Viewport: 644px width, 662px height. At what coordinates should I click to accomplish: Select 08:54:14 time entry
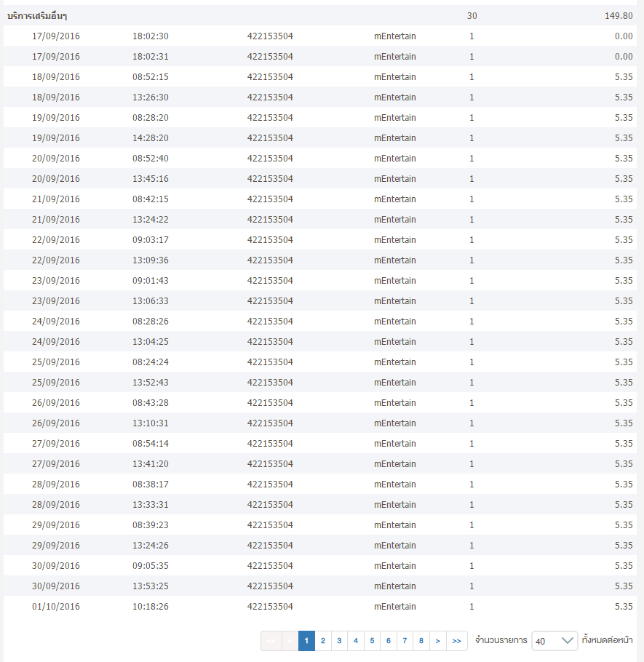151,444
